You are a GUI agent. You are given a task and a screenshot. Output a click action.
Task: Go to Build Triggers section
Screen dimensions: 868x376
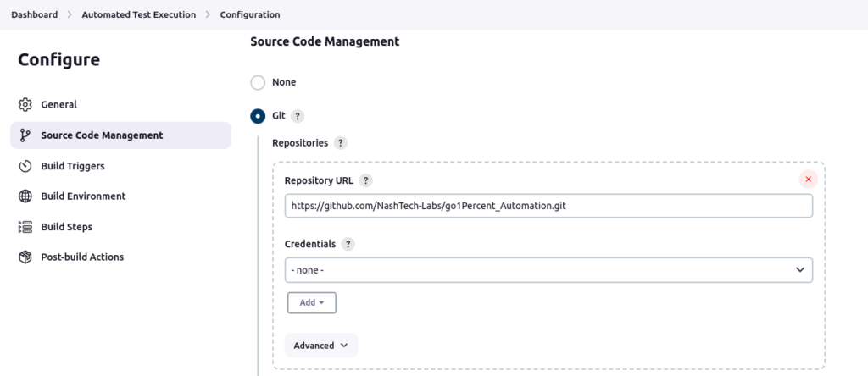pos(73,166)
